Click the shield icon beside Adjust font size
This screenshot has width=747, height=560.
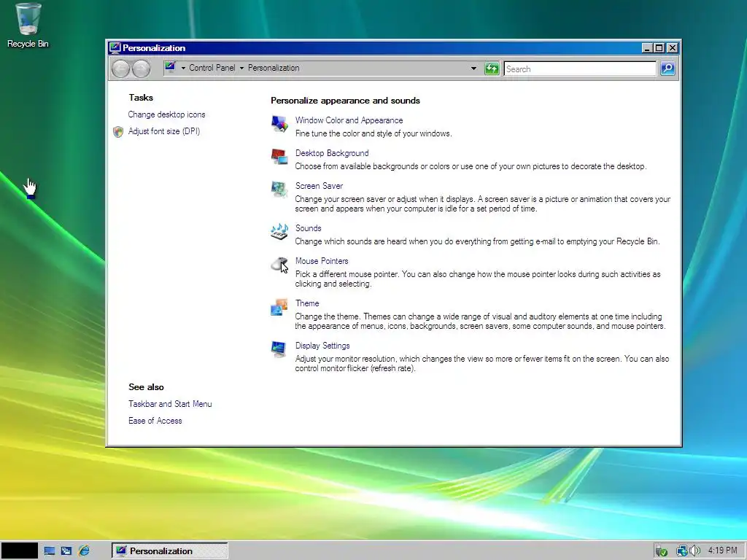click(x=118, y=132)
